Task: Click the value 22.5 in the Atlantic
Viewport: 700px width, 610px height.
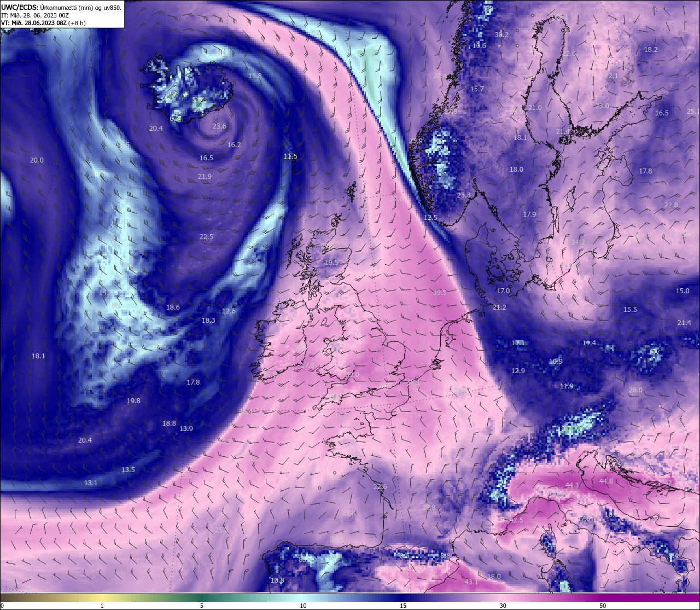Action: [206, 237]
